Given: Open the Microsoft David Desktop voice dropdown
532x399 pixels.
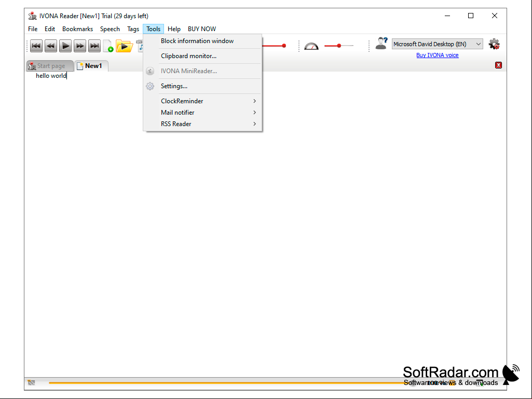Looking at the screenshot, I should click(x=438, y=44).
